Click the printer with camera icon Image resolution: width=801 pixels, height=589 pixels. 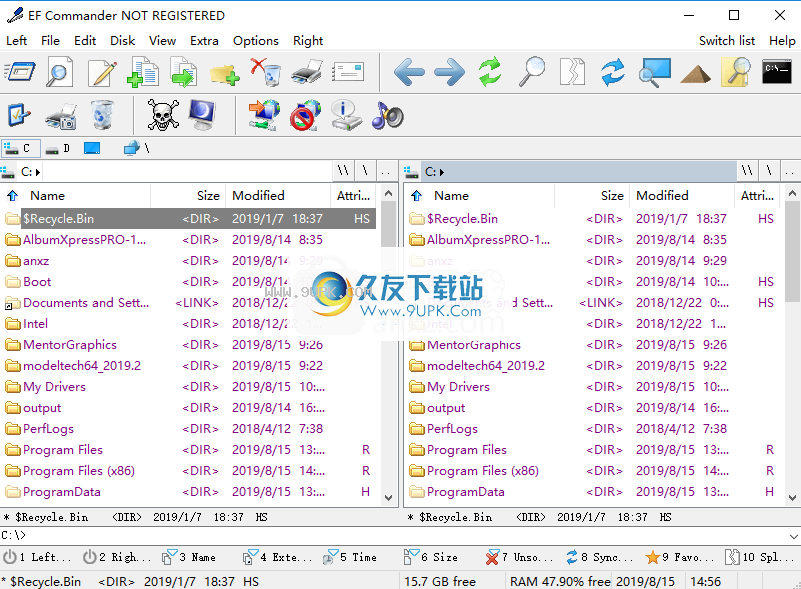61,116
